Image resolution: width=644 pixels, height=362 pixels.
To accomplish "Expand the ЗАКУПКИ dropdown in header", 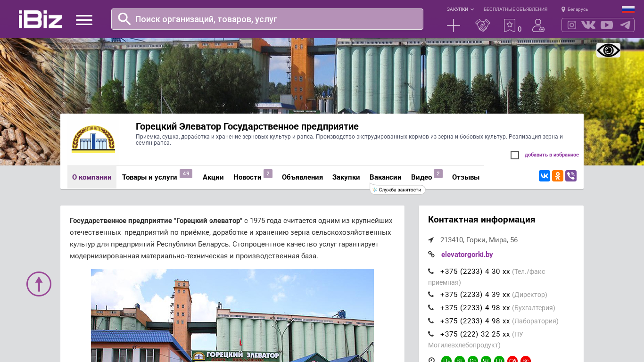I will pos(460,9).
